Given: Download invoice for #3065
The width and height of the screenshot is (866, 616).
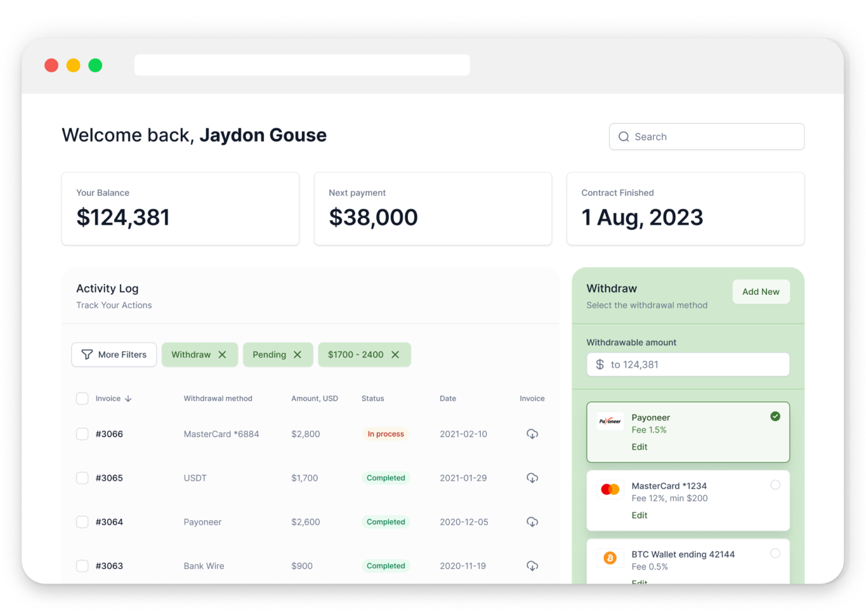Looking at the screenshot, I should click(x=532, y=478).
